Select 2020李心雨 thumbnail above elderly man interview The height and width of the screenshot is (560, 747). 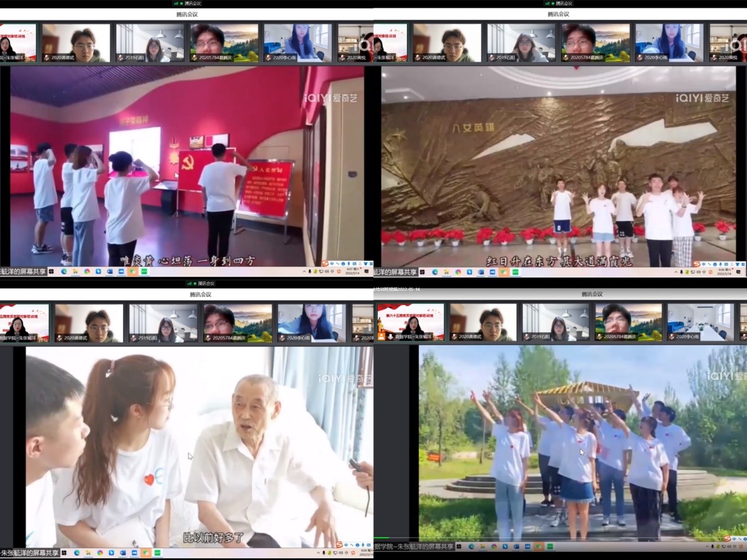(x=312, y=323)
